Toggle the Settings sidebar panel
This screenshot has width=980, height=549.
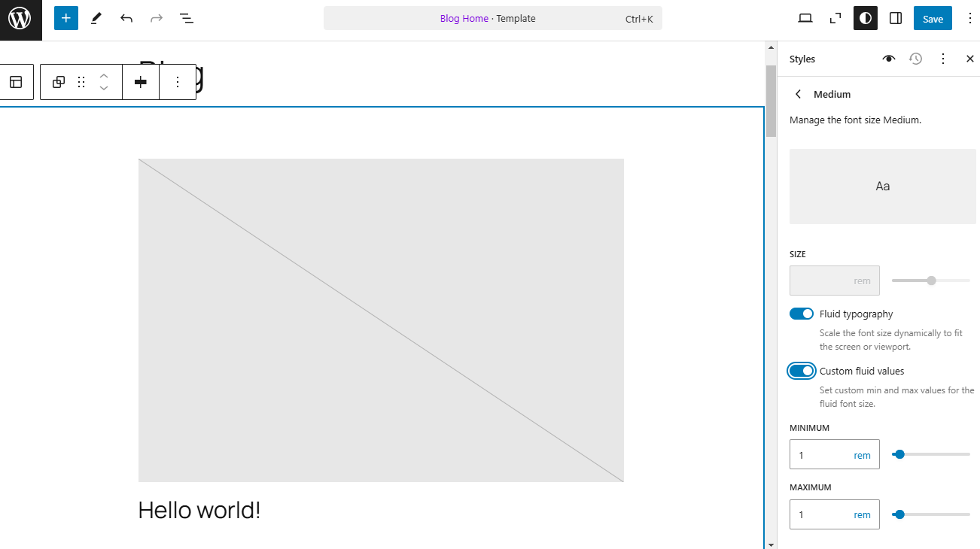pyautogui.click(x=895, y=18)
